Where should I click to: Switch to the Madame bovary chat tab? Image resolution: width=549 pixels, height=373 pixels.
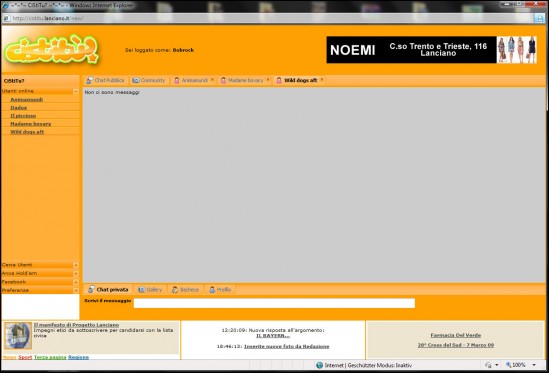pos(245,81)
